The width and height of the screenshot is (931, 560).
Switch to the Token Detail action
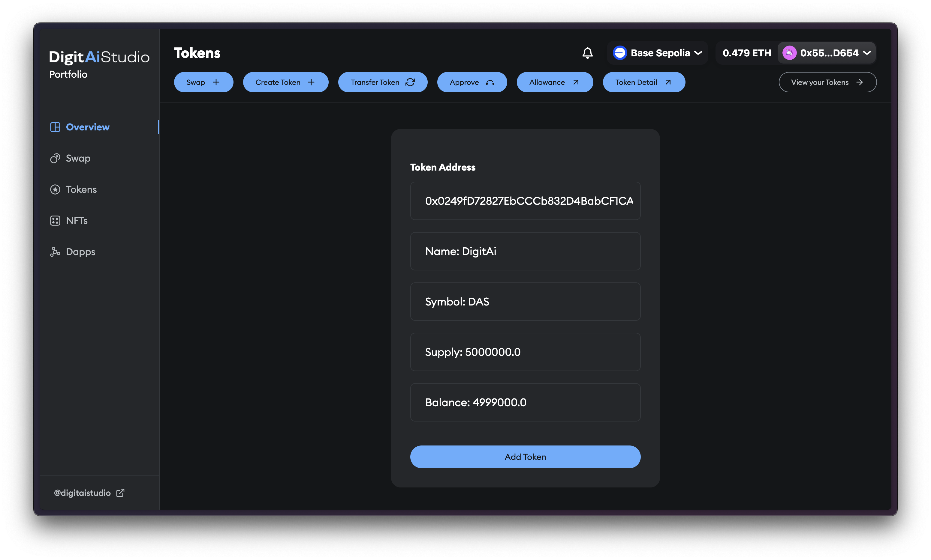(x=643, y=82)
